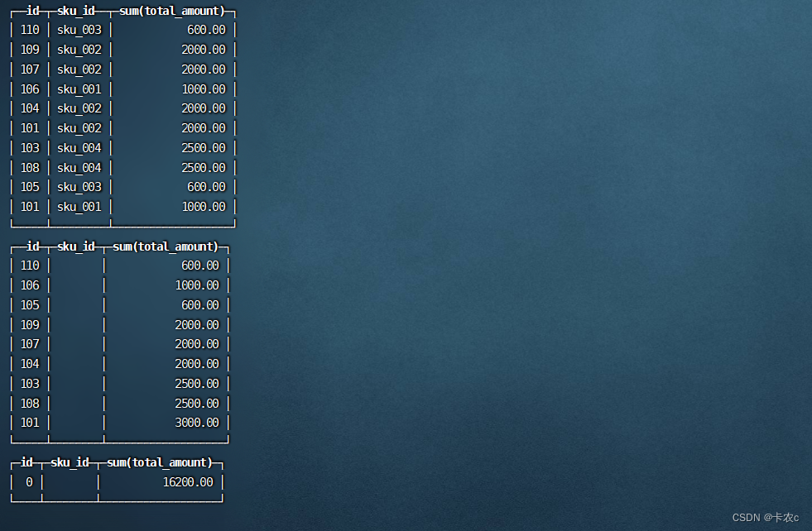Select id 106 left of sku_001

coord(30,89)
